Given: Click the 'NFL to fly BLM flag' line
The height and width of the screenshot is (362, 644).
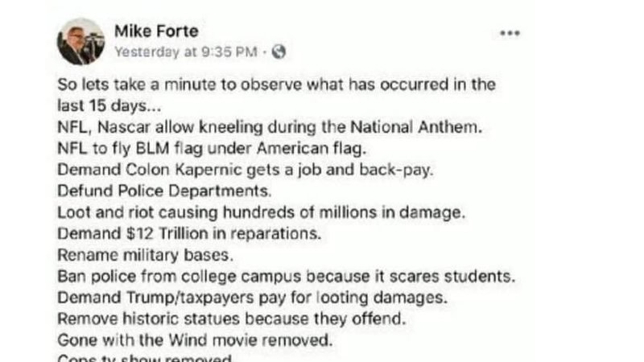Looking at the screenshot, I should 212,149.
